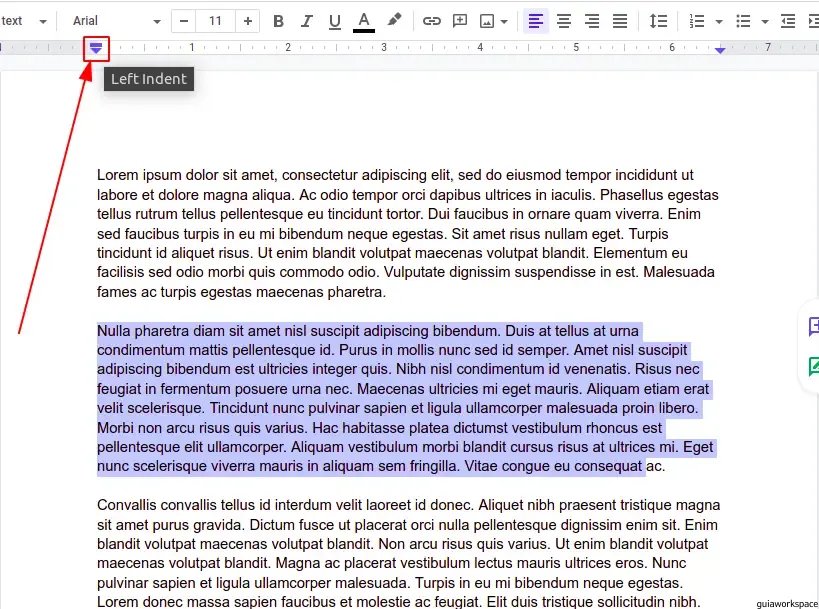Screen dimensions: 819x609
Task: Click the numbered list icon
Action: 697,21
